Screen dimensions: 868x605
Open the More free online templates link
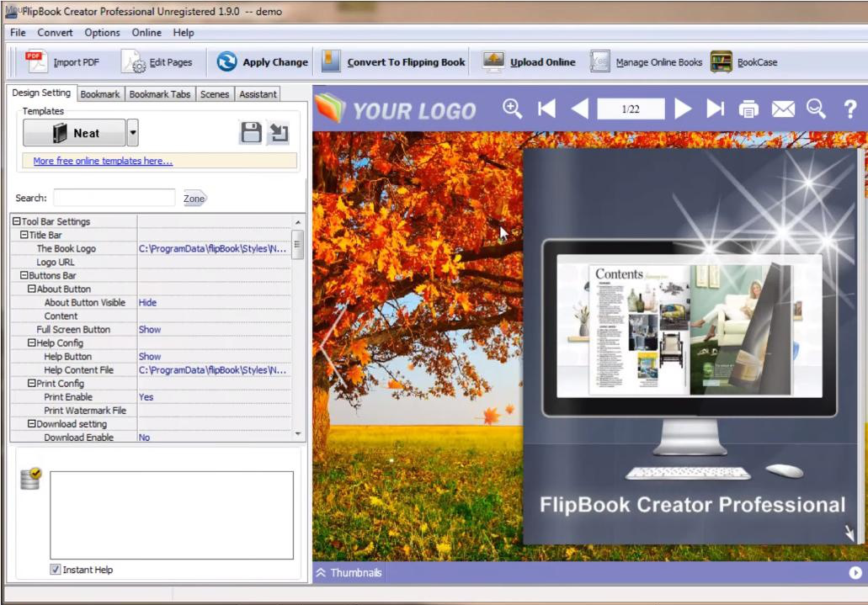tap(103, 161)
